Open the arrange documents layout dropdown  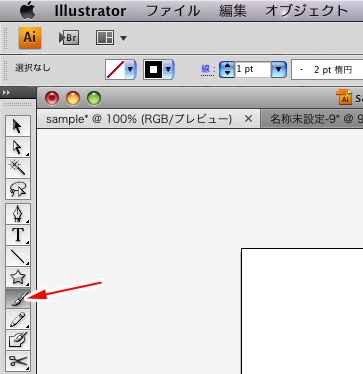click(x=111, y=38)
